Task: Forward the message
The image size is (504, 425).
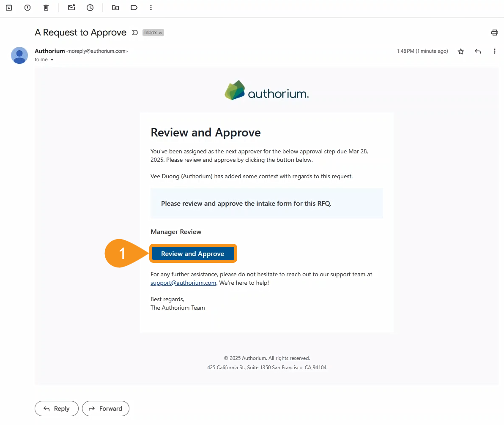Action: 105,409
